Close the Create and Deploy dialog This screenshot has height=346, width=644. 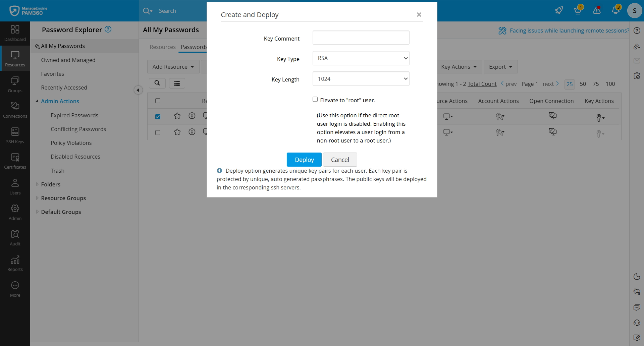[x=419, y=14]
